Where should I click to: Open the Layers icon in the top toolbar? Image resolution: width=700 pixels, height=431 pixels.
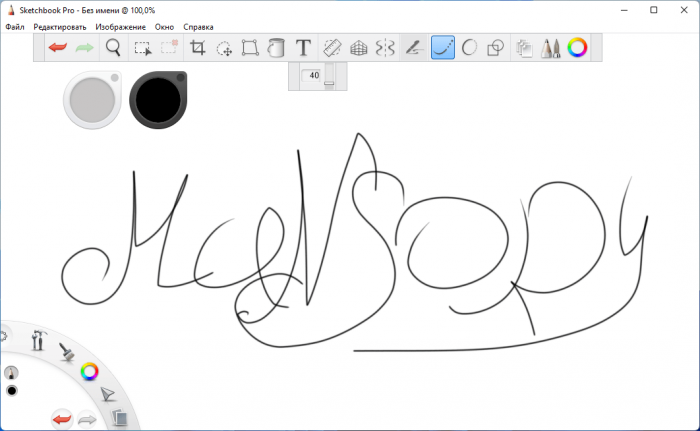point(523,47)
